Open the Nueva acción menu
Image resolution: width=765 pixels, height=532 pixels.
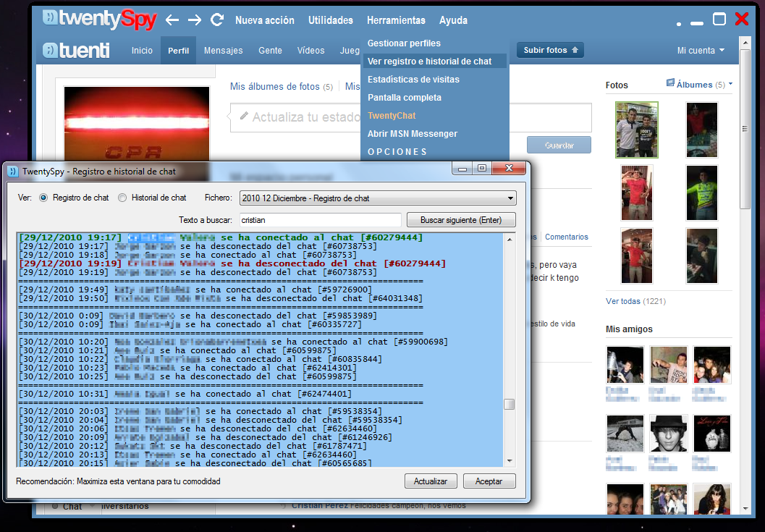click(265, 20)
